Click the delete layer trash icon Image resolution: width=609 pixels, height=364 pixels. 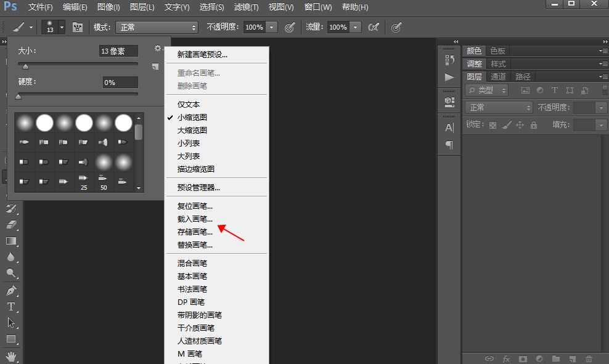tap(589, 358)
